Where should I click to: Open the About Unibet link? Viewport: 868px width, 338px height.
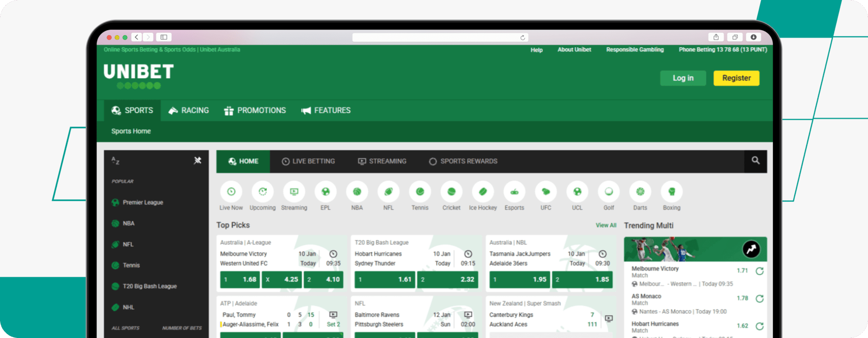(x=574, y=50)
